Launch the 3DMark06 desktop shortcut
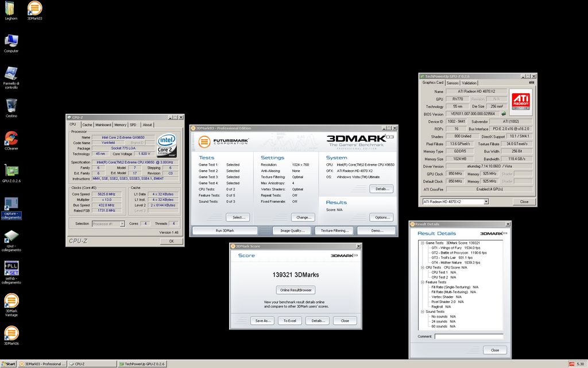The image size is (588, 368). pos(11,335)
